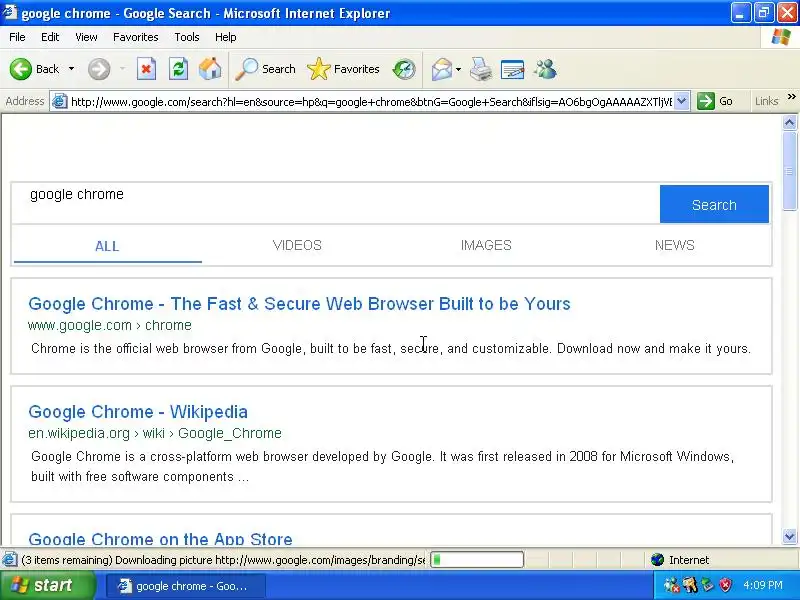Open the toolbar Search magnifier button
Screen dimensions: 800x600
(266, 69)
